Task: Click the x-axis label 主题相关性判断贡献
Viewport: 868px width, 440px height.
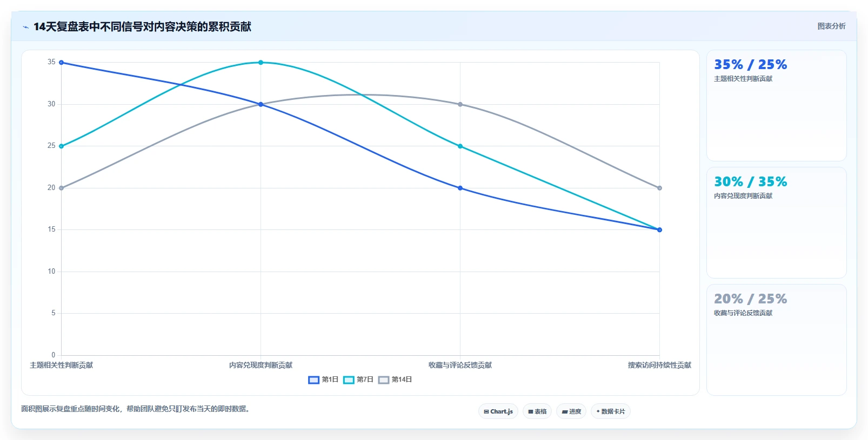Action: click(61, 365)
